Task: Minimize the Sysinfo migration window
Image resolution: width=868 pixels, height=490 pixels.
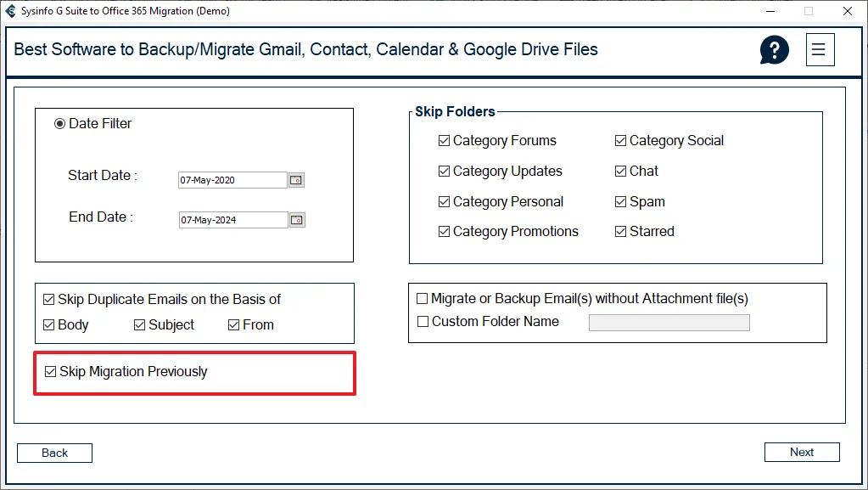Action: (x=770, y=11)
